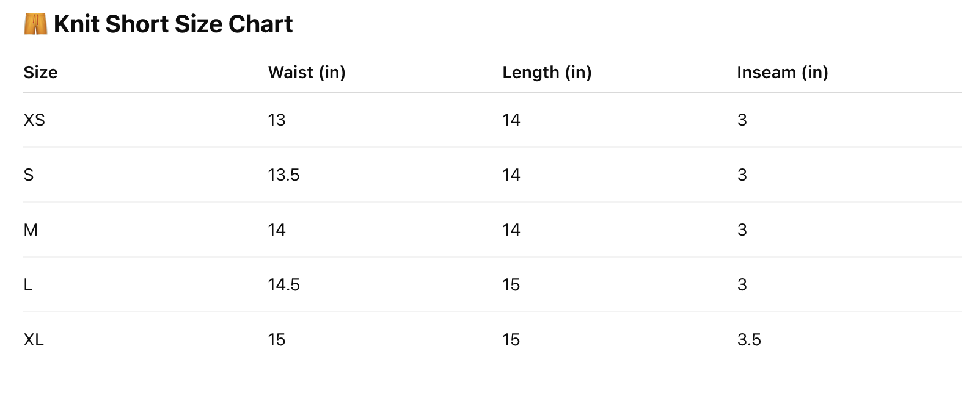Click the 14.5 waist value for L

(283, 284)
